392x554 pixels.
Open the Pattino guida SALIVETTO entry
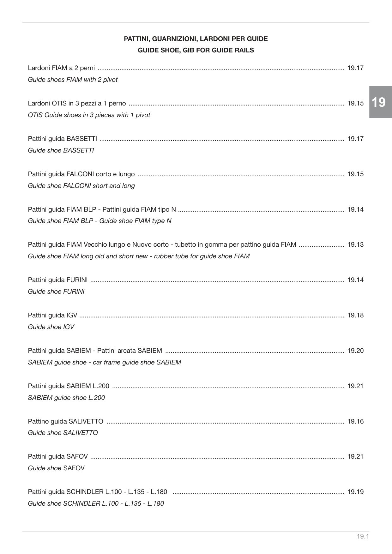pyautogui.click(x=196, y=421)
